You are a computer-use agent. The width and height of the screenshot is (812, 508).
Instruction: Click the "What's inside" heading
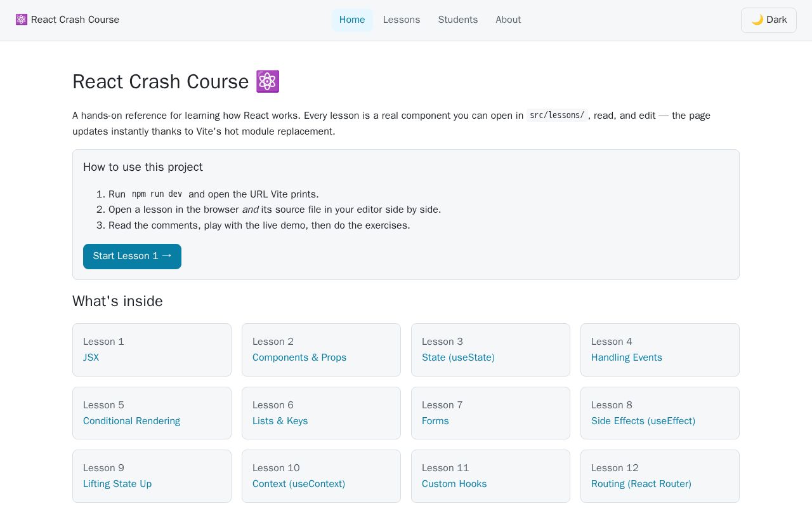(x=117, y=301)
